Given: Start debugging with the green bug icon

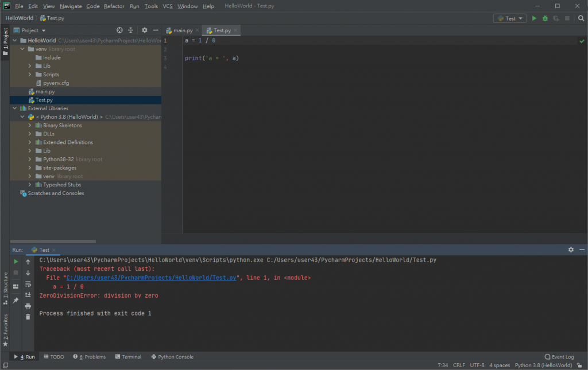Looking at the screenshot, I should [545, 18].
